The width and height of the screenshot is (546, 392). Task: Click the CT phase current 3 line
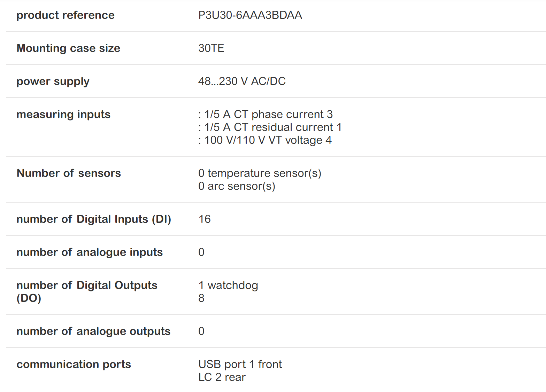[x=266, y=114]
